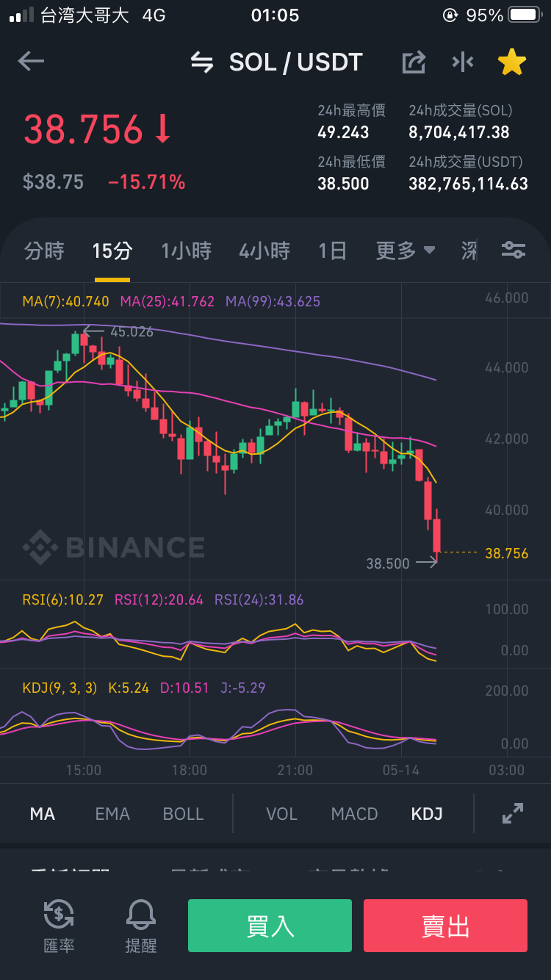
Task: Open the 匯率 exchange rate icon
Action: click(x=59, y=926)
